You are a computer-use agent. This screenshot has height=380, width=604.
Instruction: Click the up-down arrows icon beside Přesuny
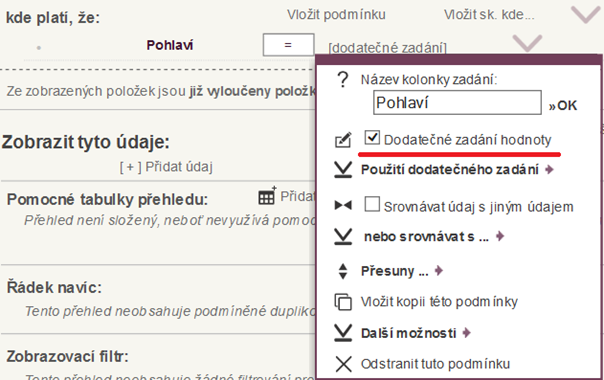point(343,271)
